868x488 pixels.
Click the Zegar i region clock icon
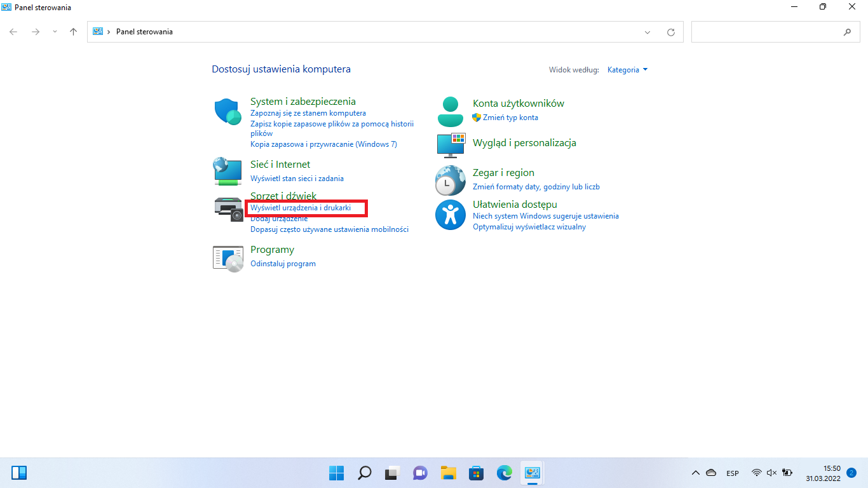pos(451,180)
